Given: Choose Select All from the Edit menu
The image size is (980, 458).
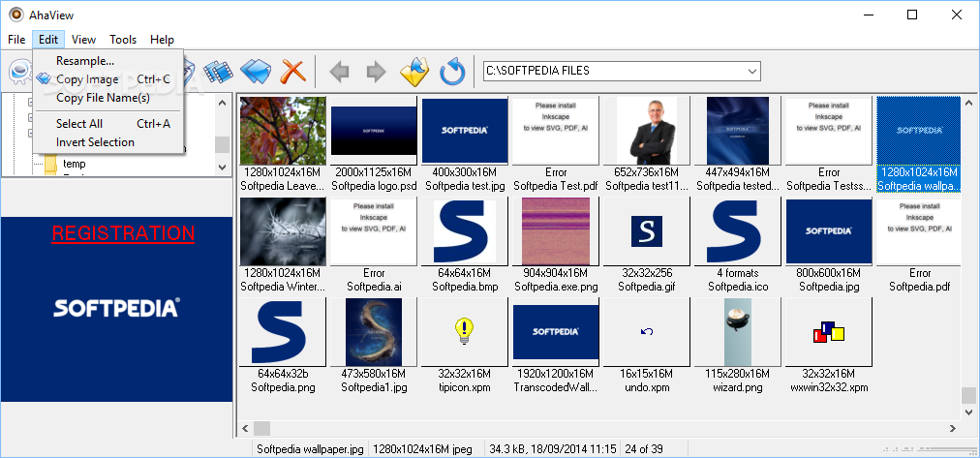Looking at the screenshot, I should [x=108, y=124].
